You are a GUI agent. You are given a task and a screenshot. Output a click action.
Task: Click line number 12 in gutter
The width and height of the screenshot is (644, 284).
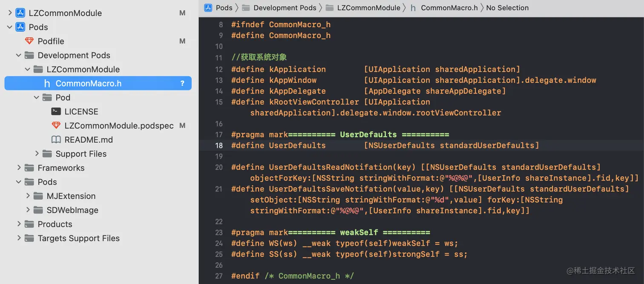point(219,69)
